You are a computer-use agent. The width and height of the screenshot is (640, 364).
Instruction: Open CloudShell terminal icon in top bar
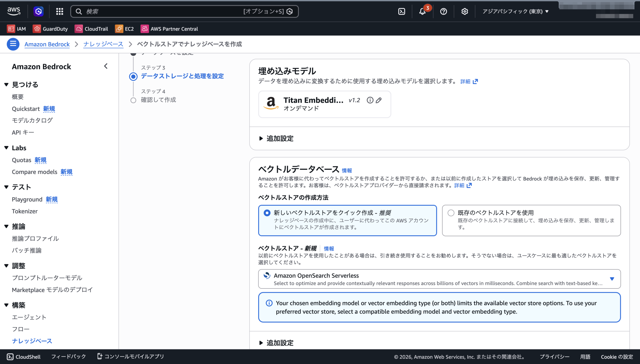pyautogui.click(x=401, y=11)
